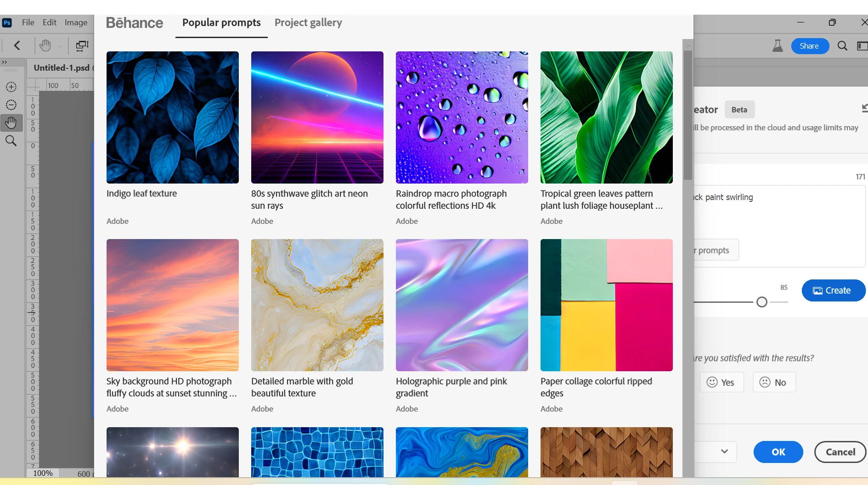Screen dimensions: 868x485
Task: Select the starry lens flare thumbnail
Action: pyautogui.click(x=173, y=452)
